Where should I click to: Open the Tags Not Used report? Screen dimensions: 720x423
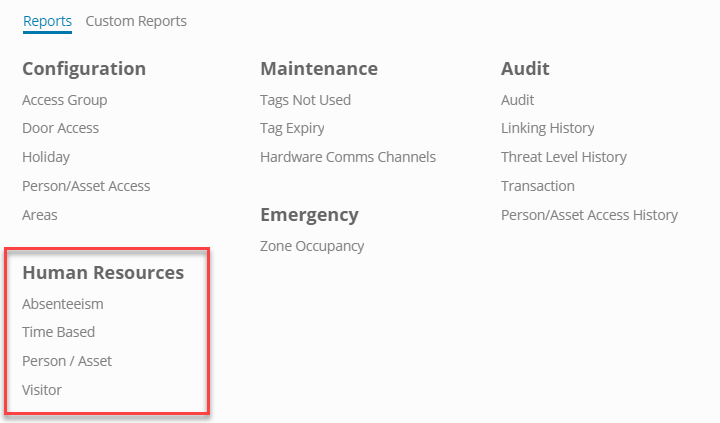pyautogui.click(x=305, y=100)
